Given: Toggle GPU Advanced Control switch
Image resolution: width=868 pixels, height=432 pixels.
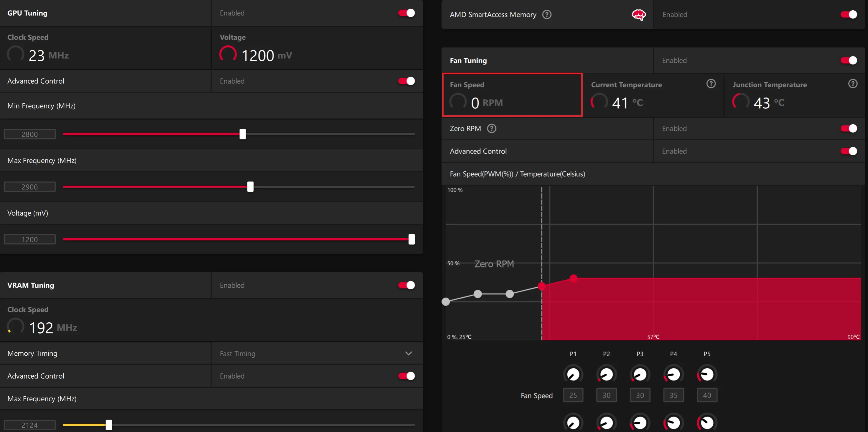Looking at the screenshot, I should pyautogui.click(x=406, y=81).
